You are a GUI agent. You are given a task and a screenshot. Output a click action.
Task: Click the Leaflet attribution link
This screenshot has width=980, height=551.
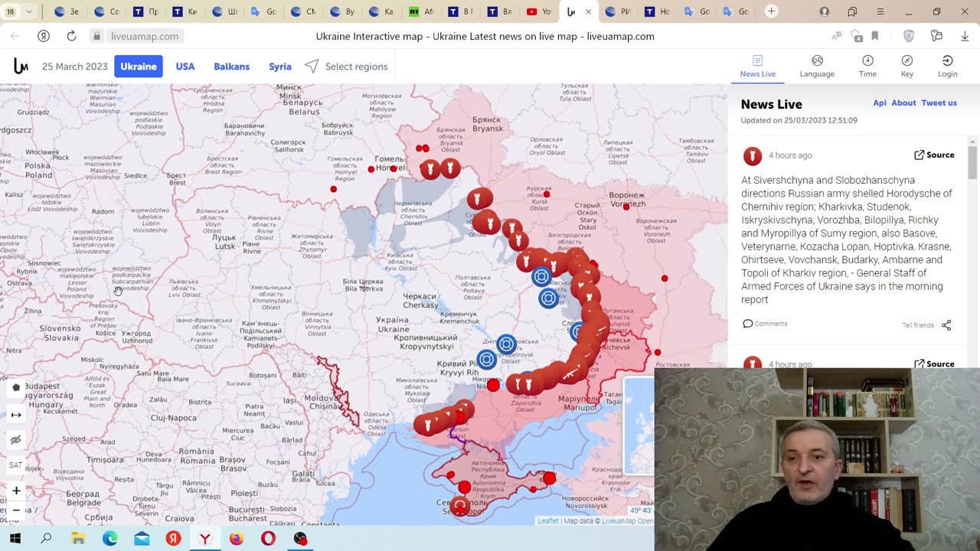point(548,521)
